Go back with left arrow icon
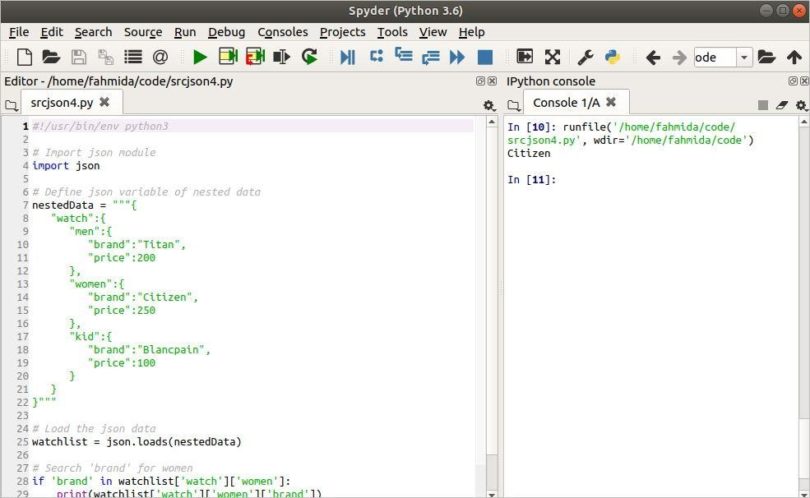The height and width of the screenshot is (498, 810). click(652, 57)
